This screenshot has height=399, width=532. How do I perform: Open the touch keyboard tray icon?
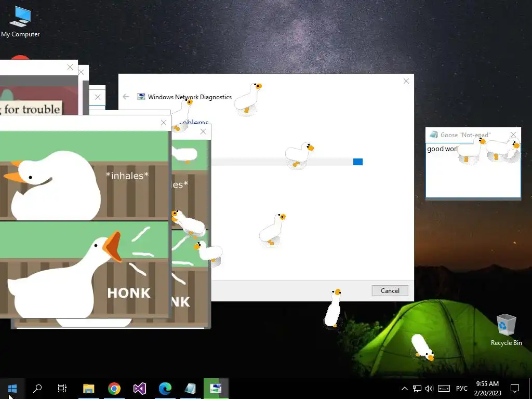[x=444, y=389]
